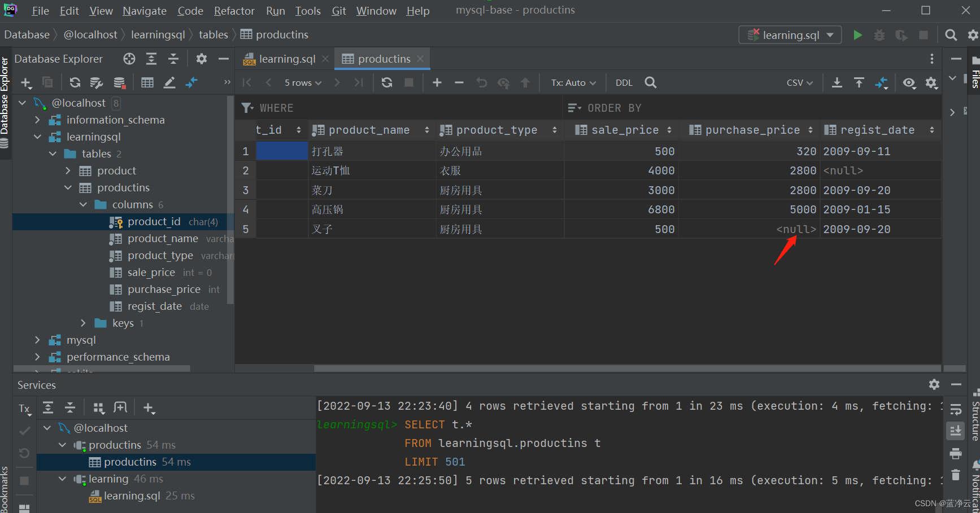
Task: Click the table view icon in the Explorer toolbar
Action: click(147, 83)
